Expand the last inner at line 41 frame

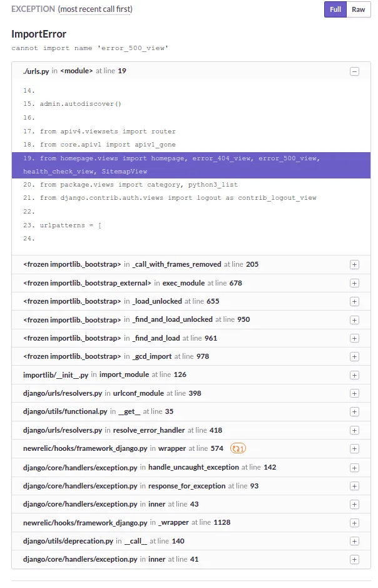(354, 559)
